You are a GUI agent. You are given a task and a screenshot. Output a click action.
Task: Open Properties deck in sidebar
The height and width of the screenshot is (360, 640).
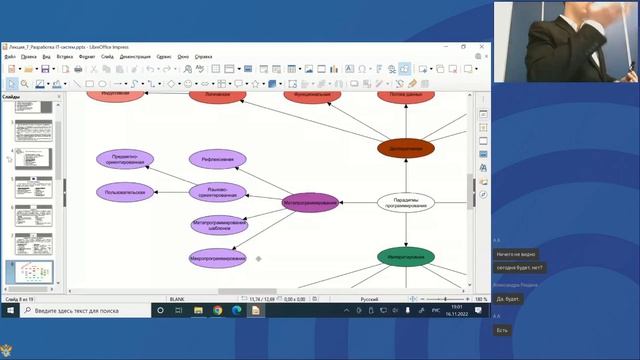pyautogui.click(x=483, y=114)
